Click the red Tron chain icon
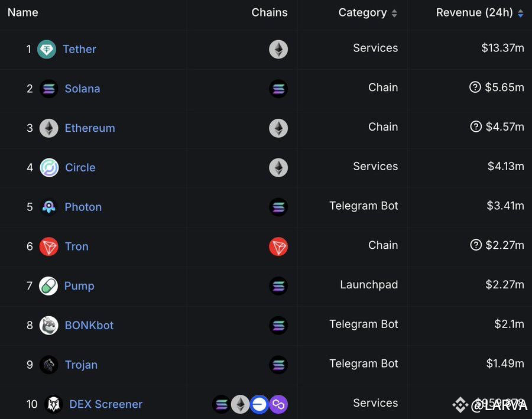The width and height of the screenshot is (532, 419). point(278,246)
